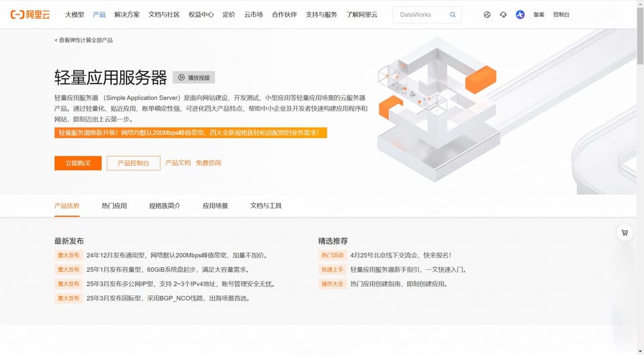Click the cloud customer support icon
Screen dimensions: 644x355
(x=503, y=14)
